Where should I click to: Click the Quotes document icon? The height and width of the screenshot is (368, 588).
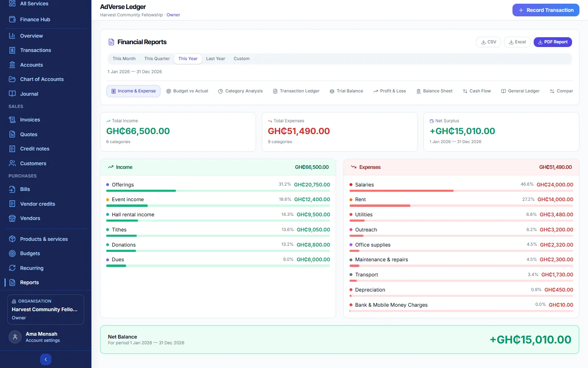pos(12,134)
